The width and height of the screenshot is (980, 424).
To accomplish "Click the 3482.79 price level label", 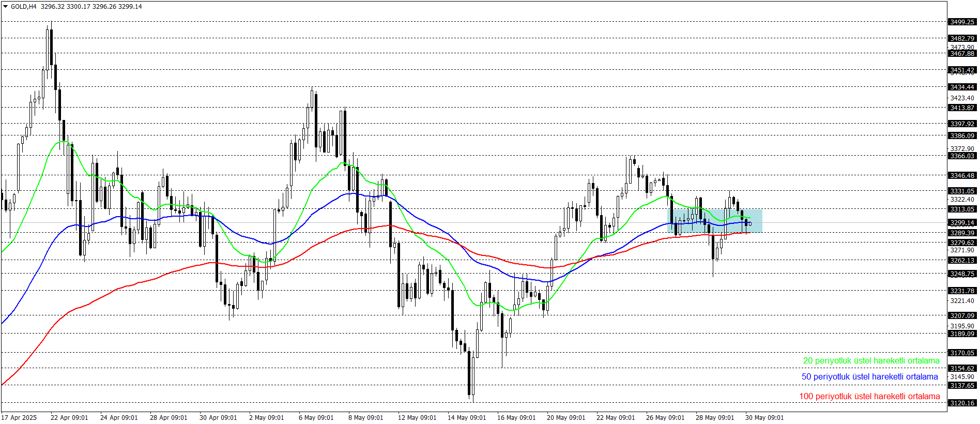I will tap(962, 39).
